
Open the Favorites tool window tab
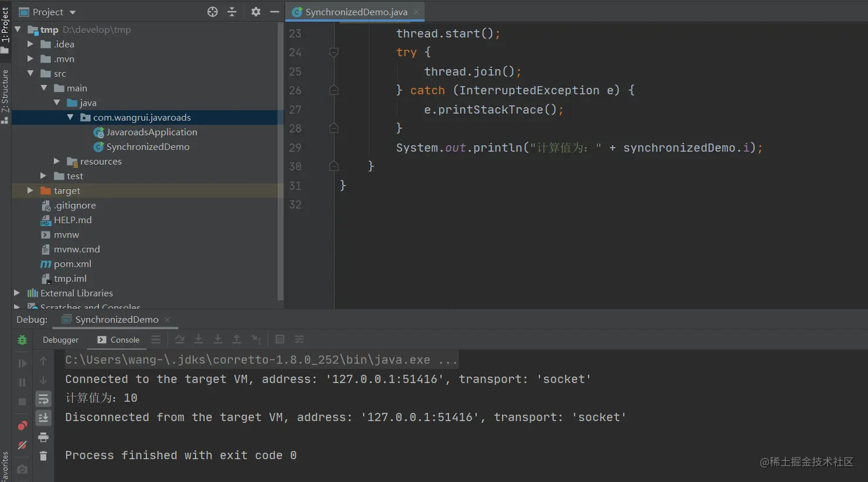pos(5,466)
